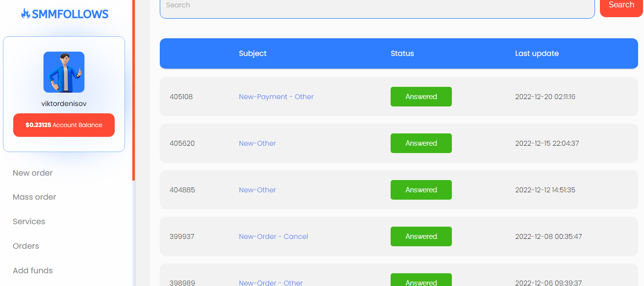The image size is (644, 286).
Task: Click the Last update column header
Action: [x=537, y=53]
